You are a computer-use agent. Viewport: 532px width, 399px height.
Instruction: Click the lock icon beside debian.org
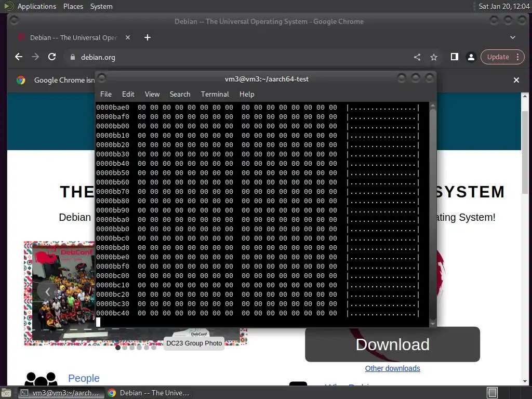point(72,57)
